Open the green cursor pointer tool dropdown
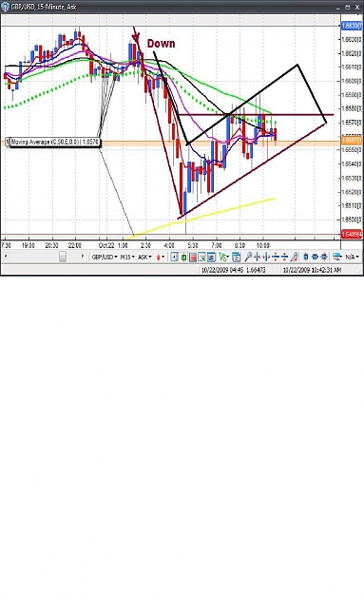Image resolution: width=364 pixels, height=594 pixels. click(x=223, y=257)
